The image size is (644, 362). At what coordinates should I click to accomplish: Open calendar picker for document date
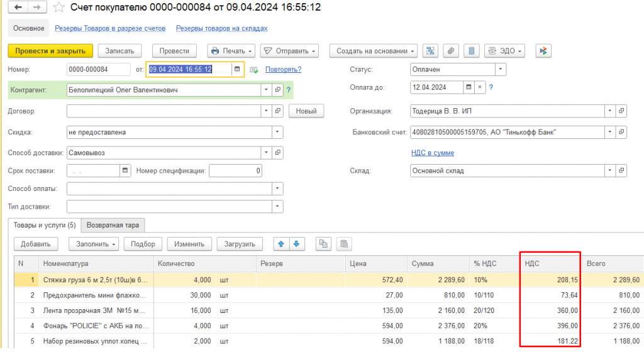(x=237, y=69)
